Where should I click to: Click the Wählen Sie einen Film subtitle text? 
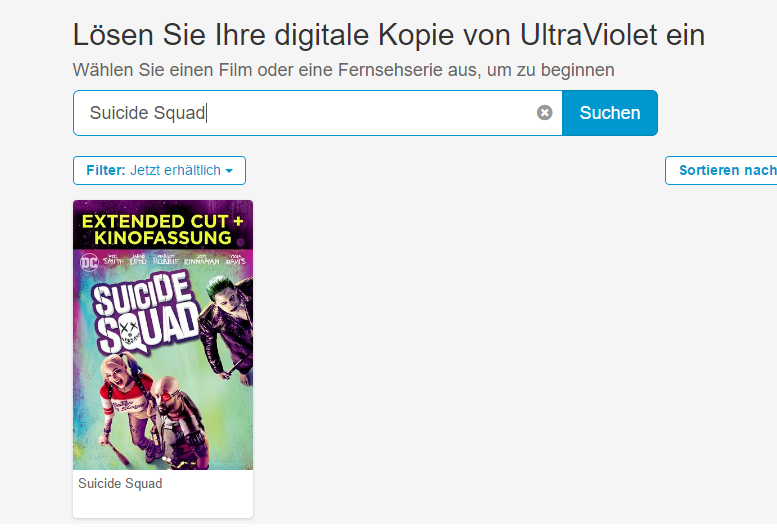point(343,70)
